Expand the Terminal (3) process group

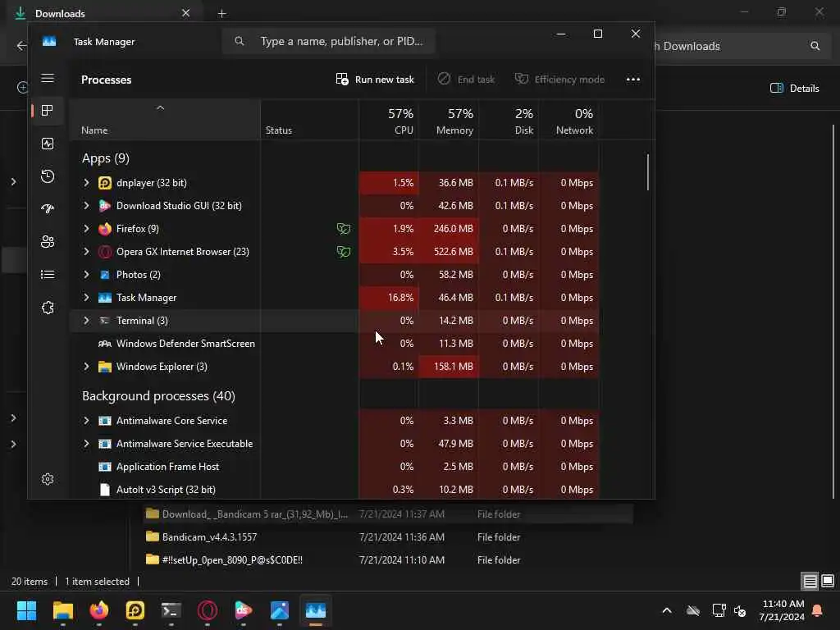[86, 321]
